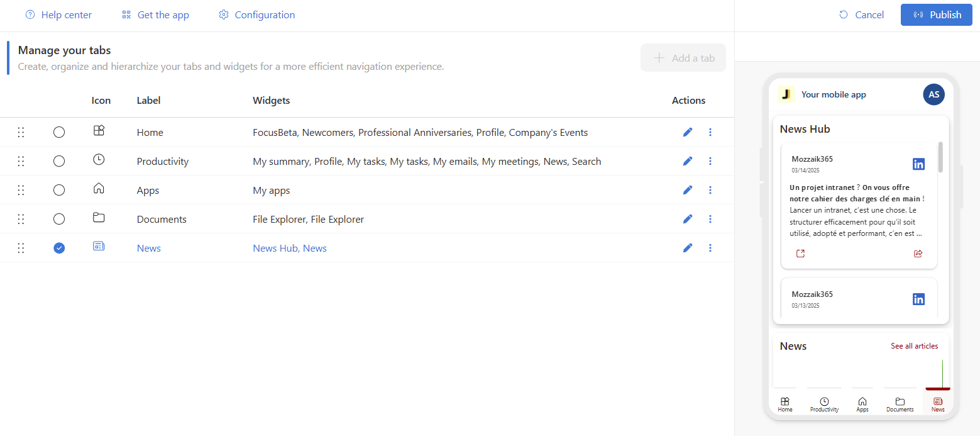980x436 pixels.
Task: Publish the mobile app
Action: [x=937, y=14]
